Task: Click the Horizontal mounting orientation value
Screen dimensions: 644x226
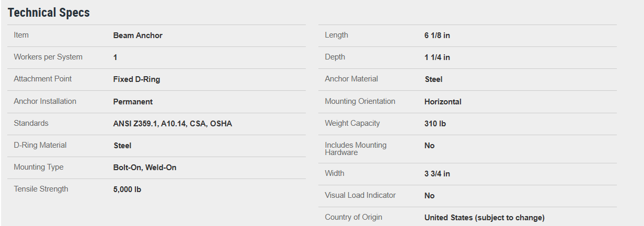Action: point(443,102)
